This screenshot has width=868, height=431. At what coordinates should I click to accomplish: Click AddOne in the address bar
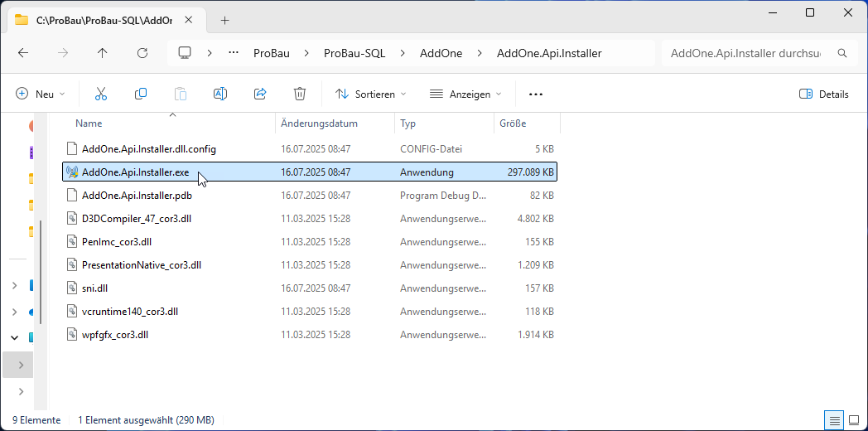441,53
